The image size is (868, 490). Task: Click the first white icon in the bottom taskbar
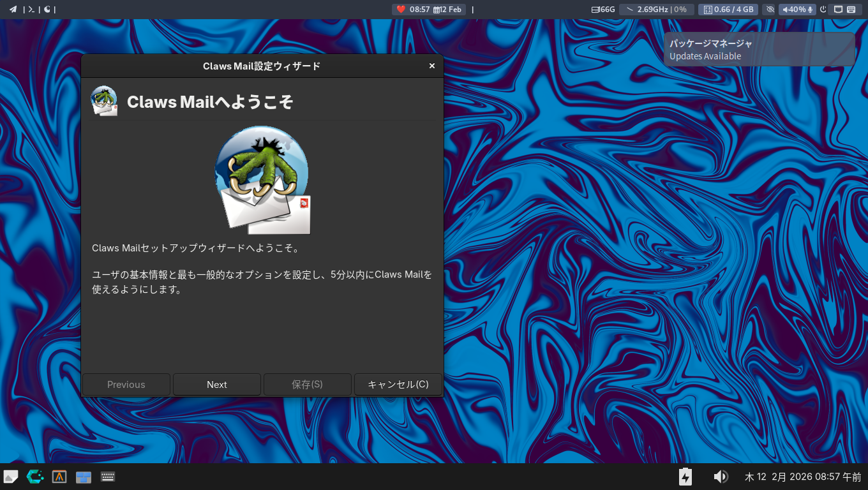click(11, 477)
